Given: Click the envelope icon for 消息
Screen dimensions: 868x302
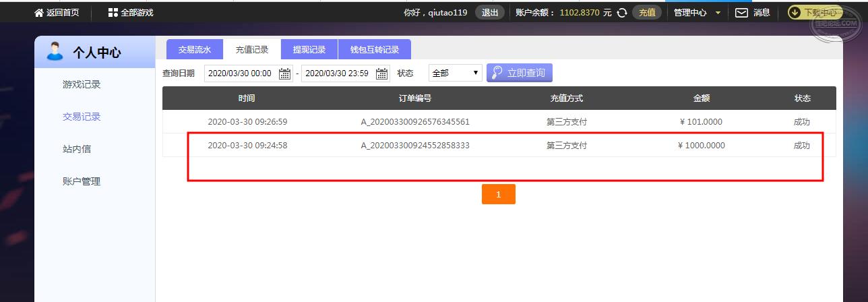Looking at the screenshot, I should (741, 12).
